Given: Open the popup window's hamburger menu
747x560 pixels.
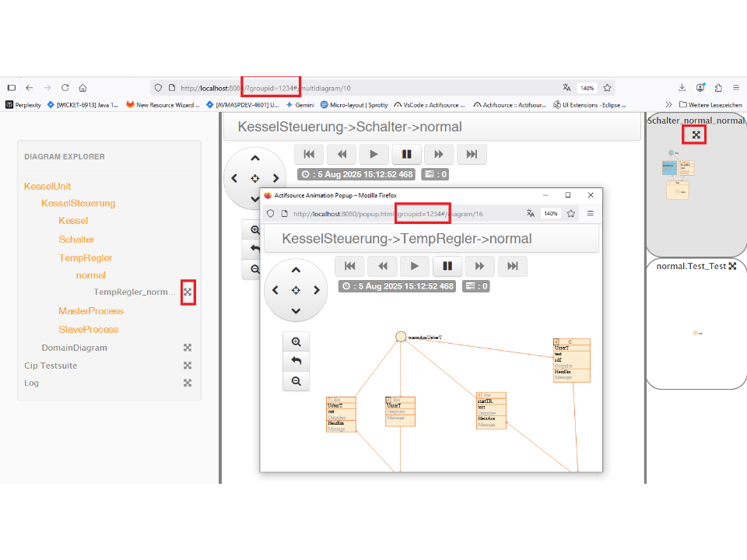Looking at the screenshot, I should click(591, 213).
